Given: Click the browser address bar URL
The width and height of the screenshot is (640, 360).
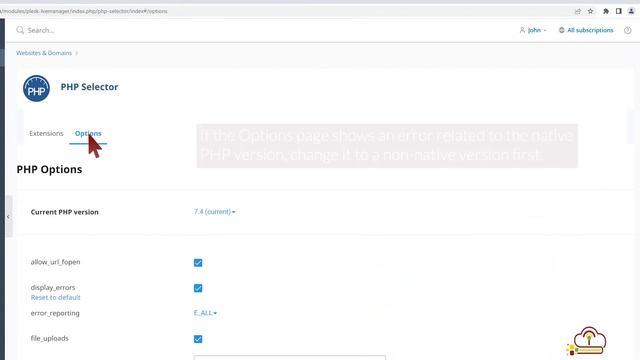Looking at the screenshot, I should pyautogui.click(x=84, y=11).
